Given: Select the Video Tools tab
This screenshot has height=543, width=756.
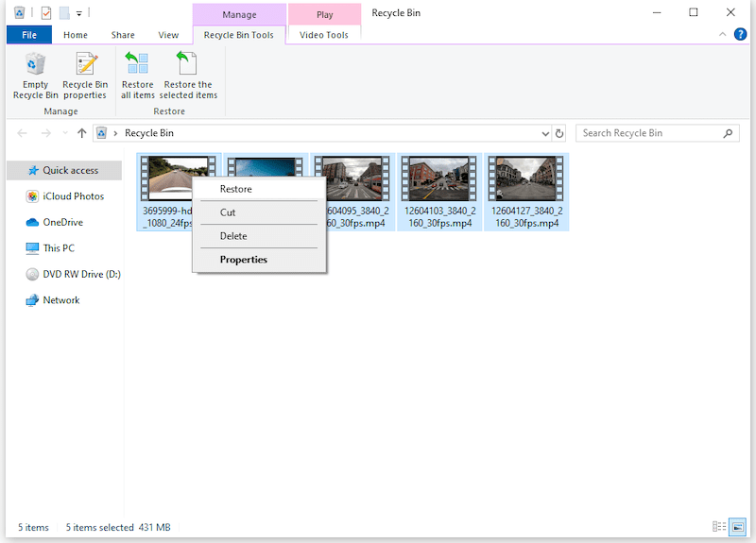Looking at the screenshot, I should point(324,35).
